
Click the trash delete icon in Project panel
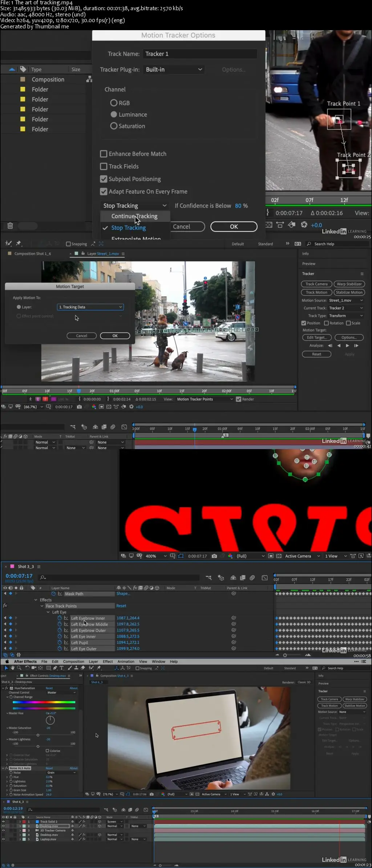click(10, 226)
